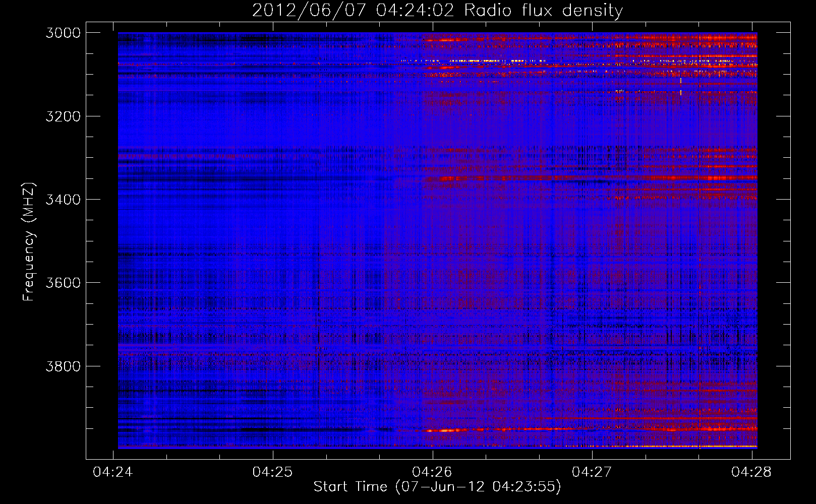Click the 04:28 time tick label

coord(751,472)
